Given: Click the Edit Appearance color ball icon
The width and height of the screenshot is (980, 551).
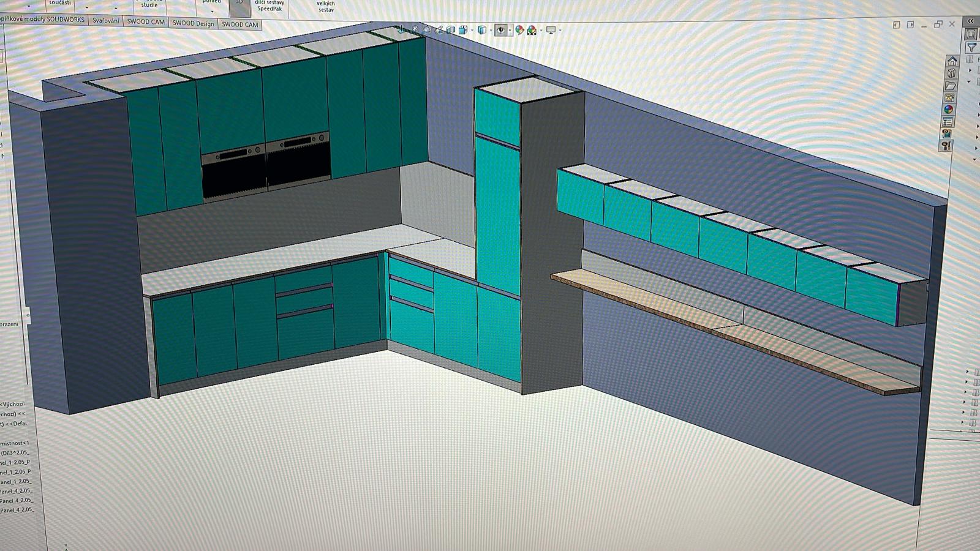Looking at the screenshot, I should coord(519,30).
